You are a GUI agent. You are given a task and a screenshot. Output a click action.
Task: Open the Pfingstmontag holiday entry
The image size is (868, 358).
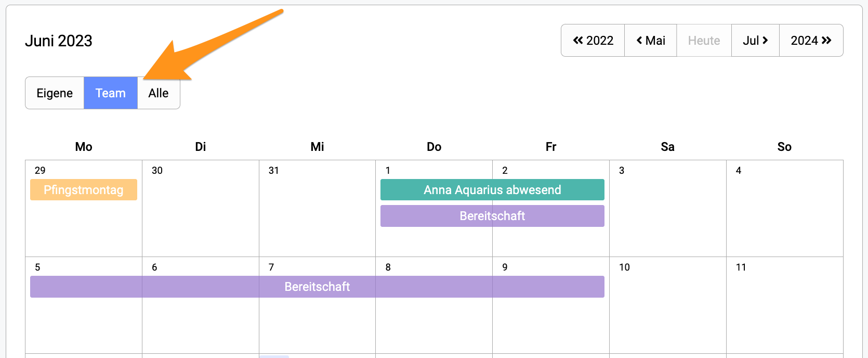84,190
